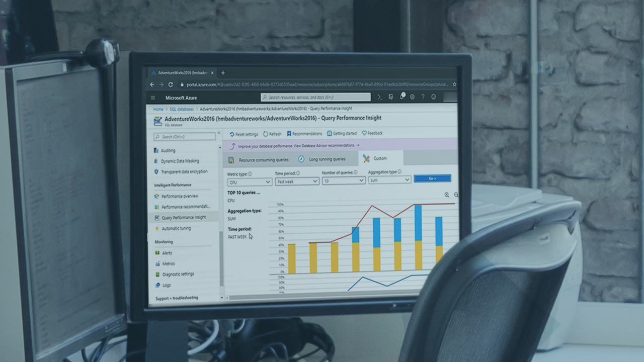Click the Auditing menu icon
The image size is (644, 362).
(x=156, y=150)
